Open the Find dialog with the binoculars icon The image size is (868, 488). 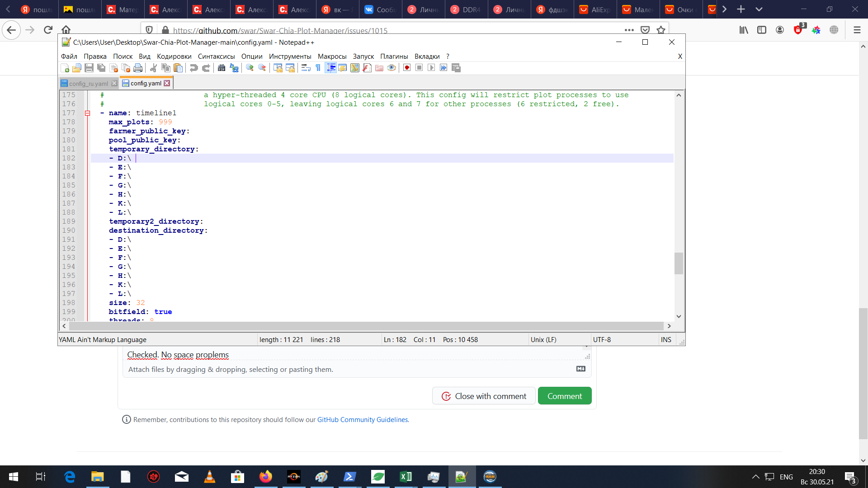(222, 68)
